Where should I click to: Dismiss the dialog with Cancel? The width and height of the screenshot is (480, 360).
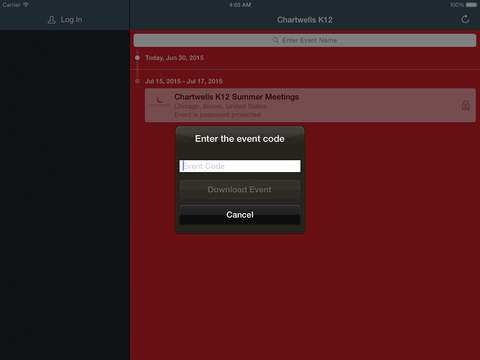[x=240, y=215]
